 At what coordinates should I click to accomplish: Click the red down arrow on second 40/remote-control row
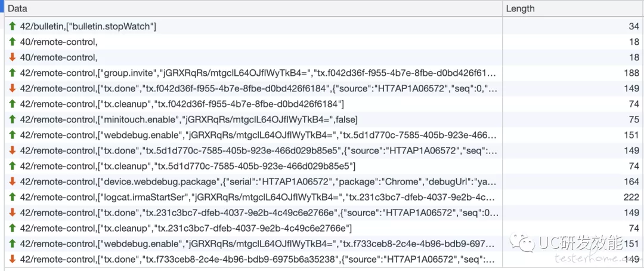pos(13,57)
